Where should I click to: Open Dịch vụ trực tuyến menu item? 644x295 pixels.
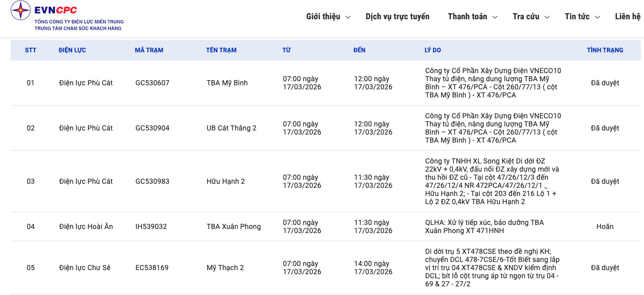[x=397, y=17]
